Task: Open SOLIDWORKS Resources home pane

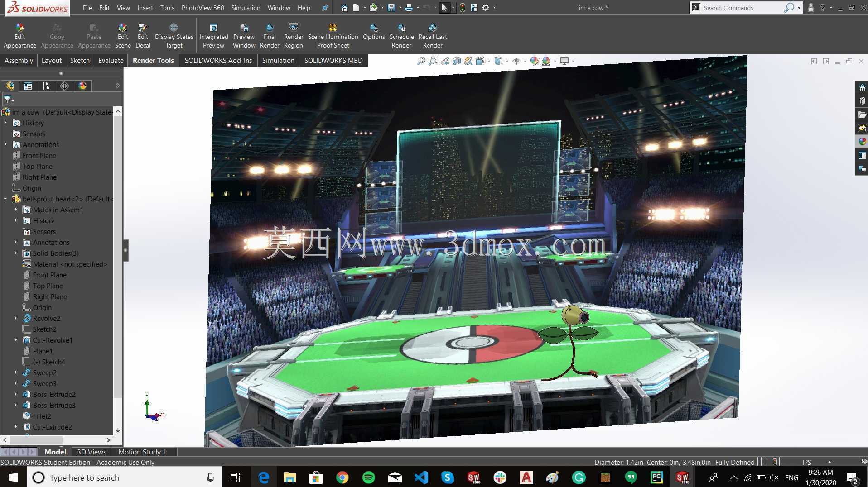Action: coord(862,87)
